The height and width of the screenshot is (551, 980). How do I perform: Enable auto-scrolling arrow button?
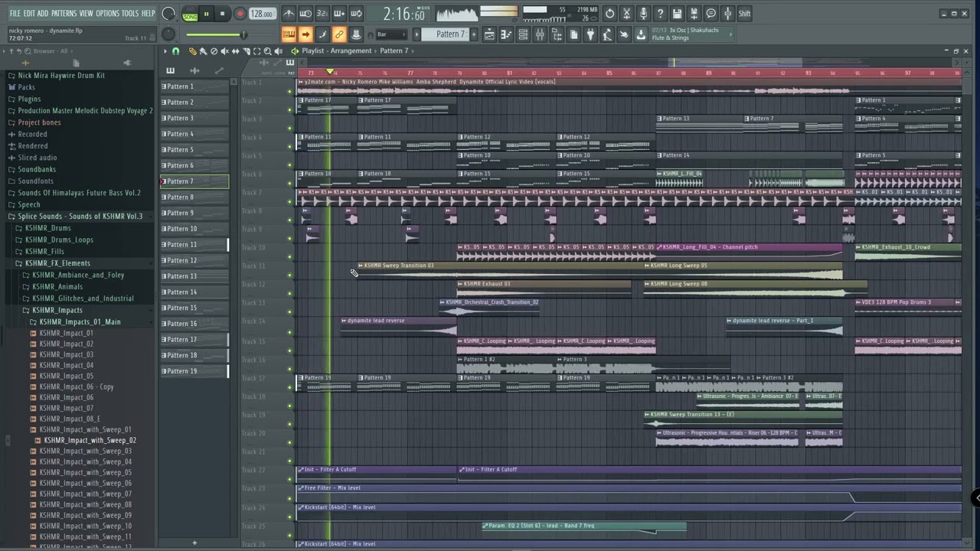coord(305,34)
